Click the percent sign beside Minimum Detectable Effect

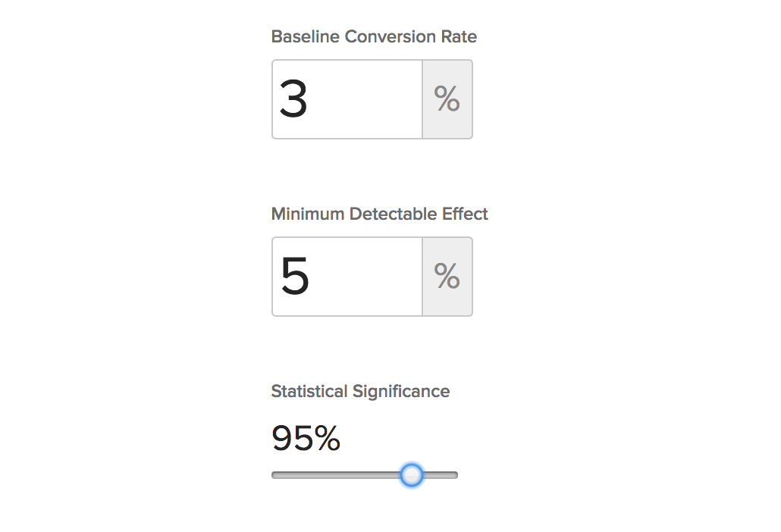pos(447,277)
